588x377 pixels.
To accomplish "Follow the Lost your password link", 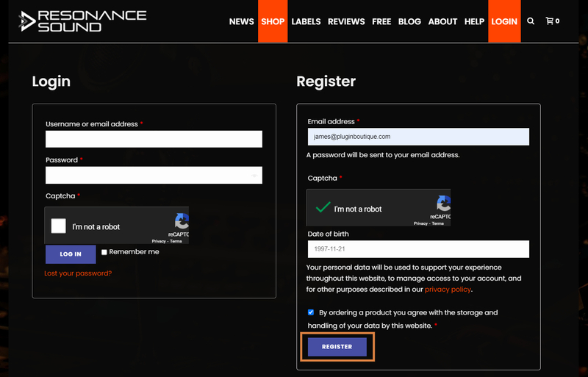I will click(78, 273).
